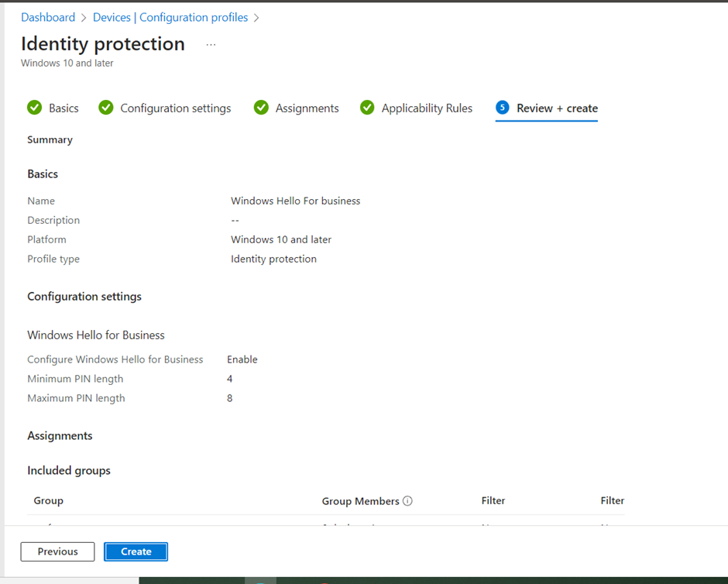Click green check icon beside Applicability Rules
The image size is (728, 584).
click(x=367, y=107)
